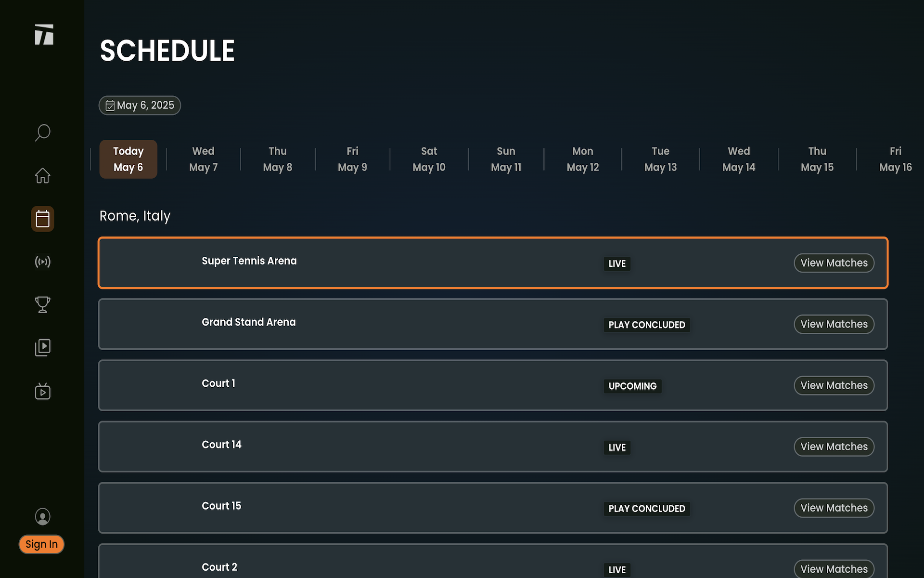Click the user profile avatar icon
Viewport: 924px width, 578px height.
pyautogui.click(x=42, y=516)
